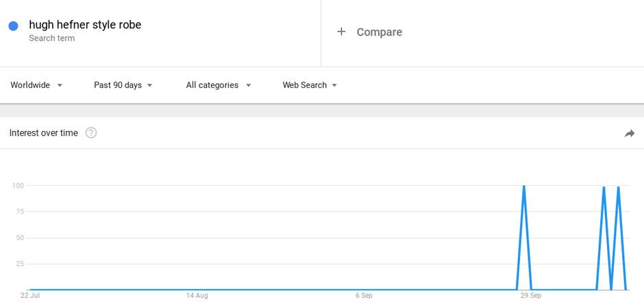Select the last spike on the chart
This screenshot has width=644, height=306.
point(618,187)
